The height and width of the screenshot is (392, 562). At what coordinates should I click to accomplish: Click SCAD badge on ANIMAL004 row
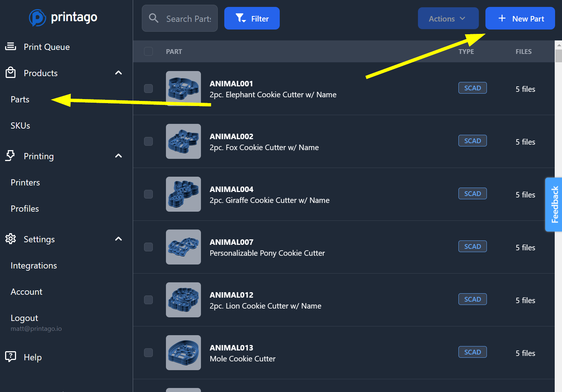473,193
